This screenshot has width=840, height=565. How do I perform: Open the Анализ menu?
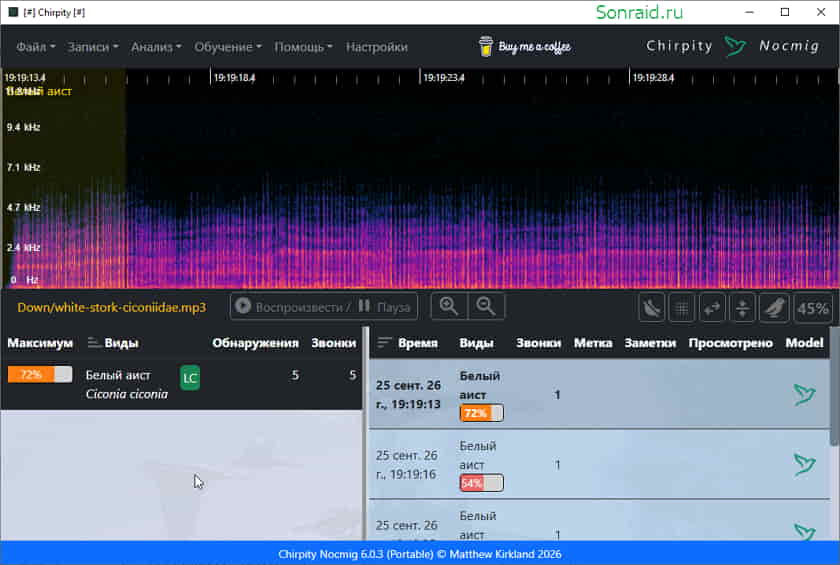click(x=156, y=47)
